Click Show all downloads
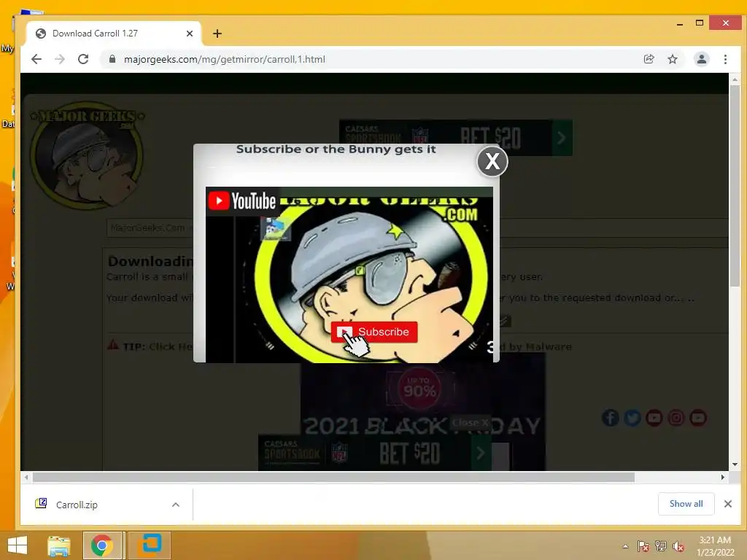Screen dimensions: 747x560 tap(686, 504)
